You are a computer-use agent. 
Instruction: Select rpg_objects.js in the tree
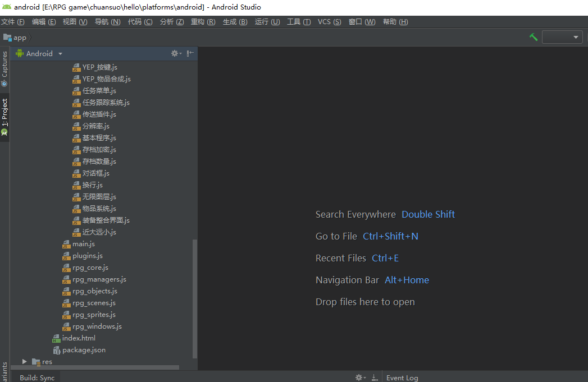click(x=95, y=291)
